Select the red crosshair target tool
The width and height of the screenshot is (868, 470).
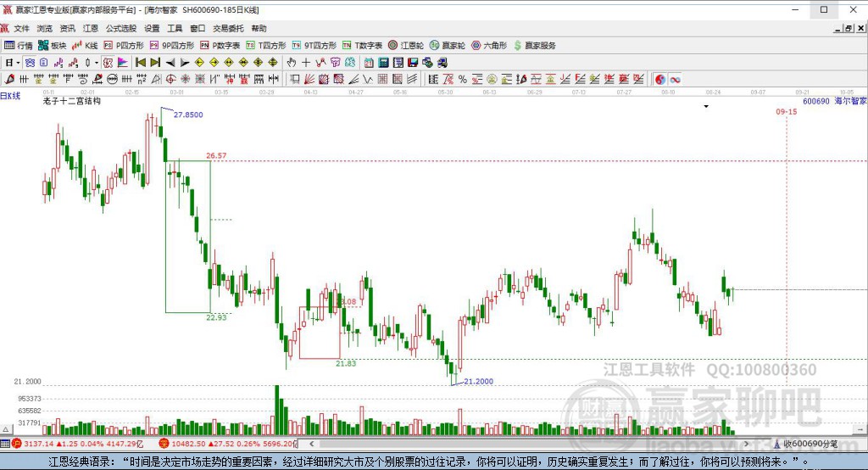point(170,79)
